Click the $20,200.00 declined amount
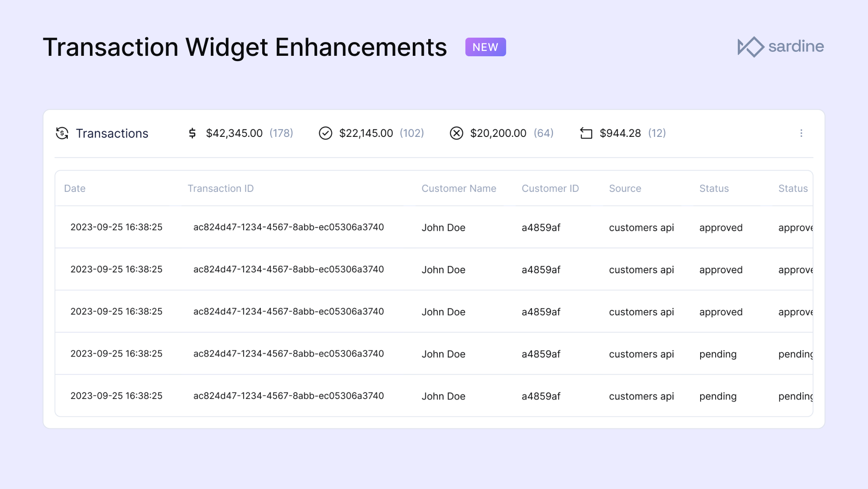 tap(498, 133)
